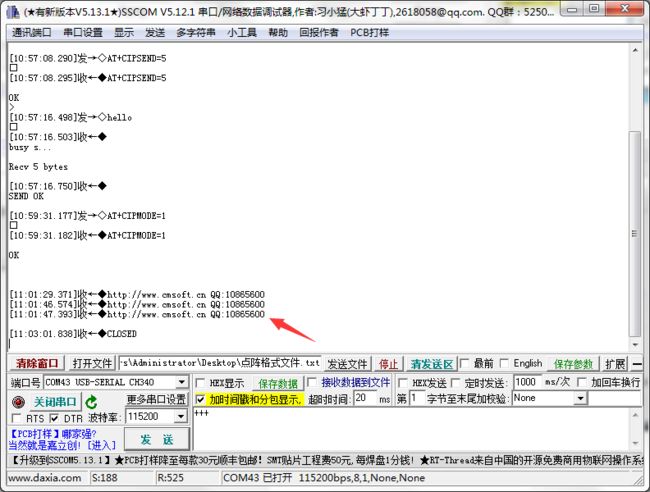Open the 回报作者 menu
650x492 pixels.
click(319, 32)
